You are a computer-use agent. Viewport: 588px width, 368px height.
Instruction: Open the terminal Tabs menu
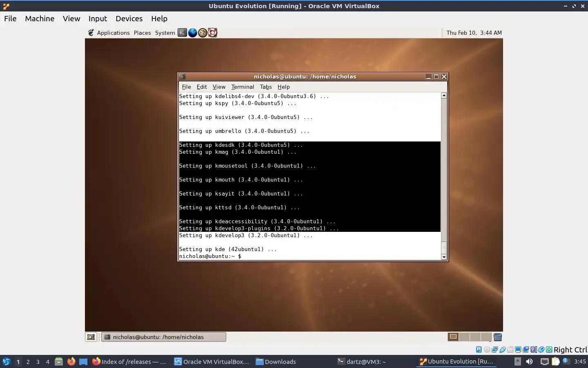pyautogui.click(x=266, y=87)
